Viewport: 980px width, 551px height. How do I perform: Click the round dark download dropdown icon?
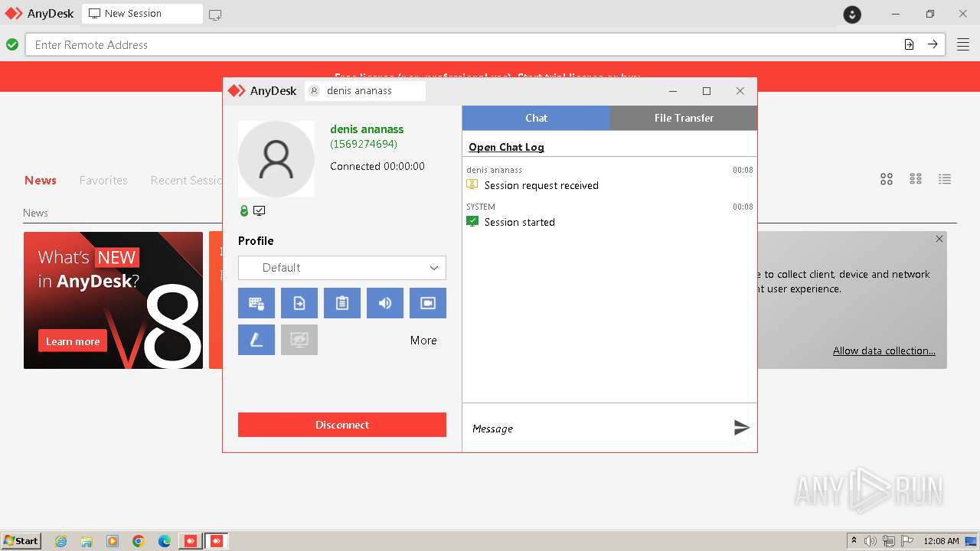tap(852, 14)
